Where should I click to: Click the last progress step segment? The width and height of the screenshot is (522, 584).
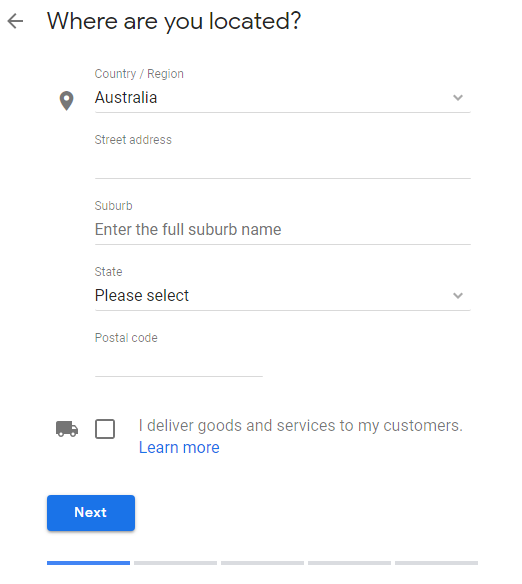tap(436, 563)
